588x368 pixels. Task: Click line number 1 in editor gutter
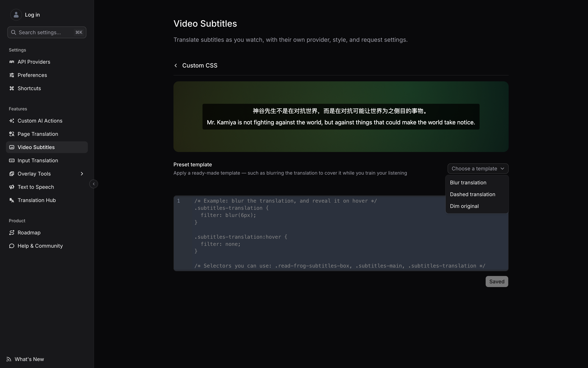coord(179,201)
